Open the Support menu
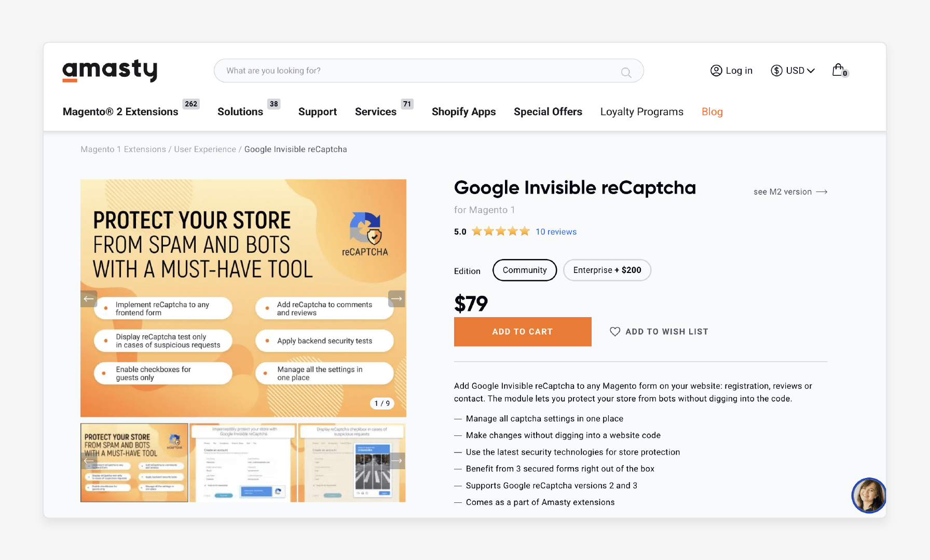 [x=318, y=112]
